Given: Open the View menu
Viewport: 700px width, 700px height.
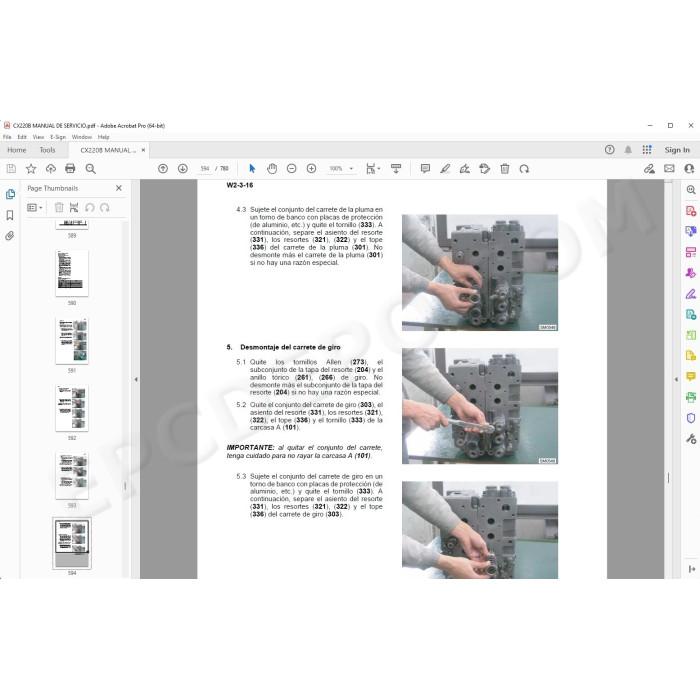Looking at the screenshot, I should (38, 137).
